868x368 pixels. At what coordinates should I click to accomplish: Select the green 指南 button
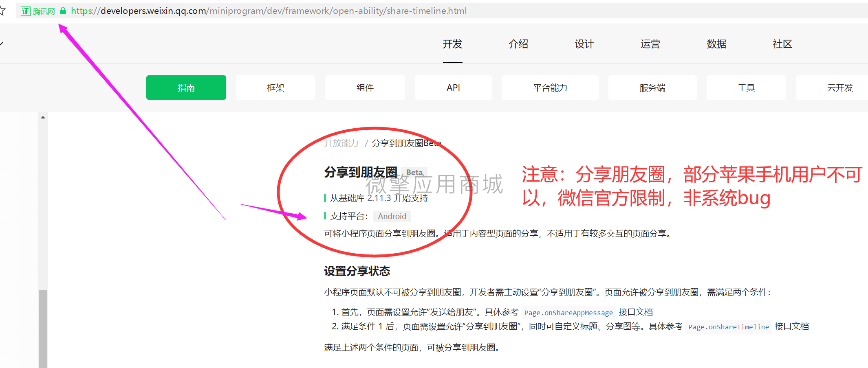point(186,88)
